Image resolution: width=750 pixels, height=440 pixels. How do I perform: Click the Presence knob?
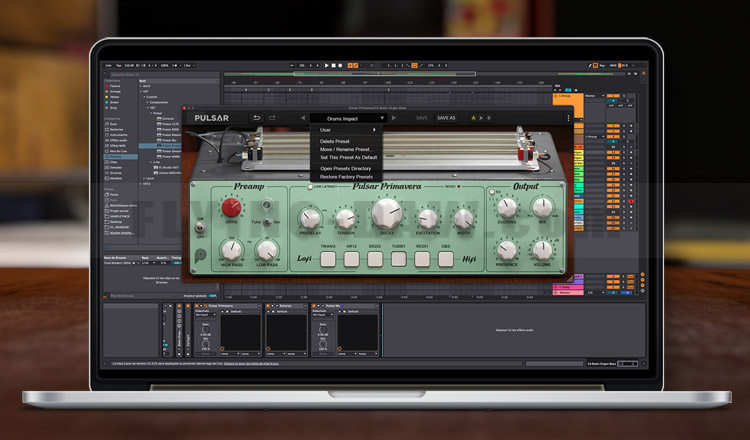tap(507, 250)
